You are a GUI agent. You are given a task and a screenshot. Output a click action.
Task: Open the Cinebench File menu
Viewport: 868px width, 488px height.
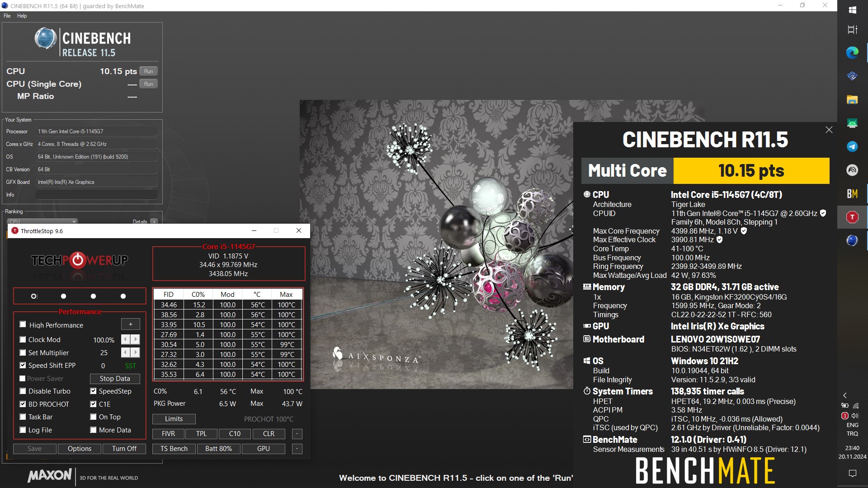click(x=7, y=16)
